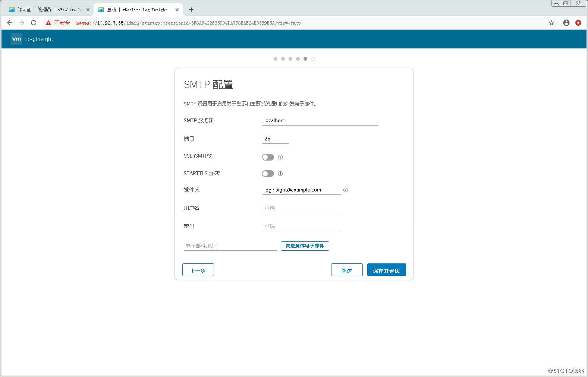Screen dimensions: 588x377
Task: Click the info icon next to SSL (SMTPS)
Action: pyautogui.click(x=280, y=157)
